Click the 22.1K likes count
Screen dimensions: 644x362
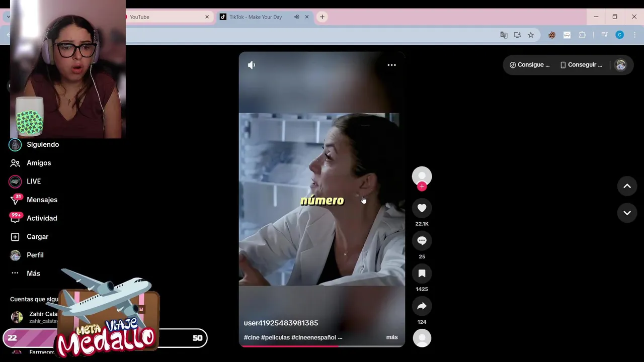click(422, 224)
